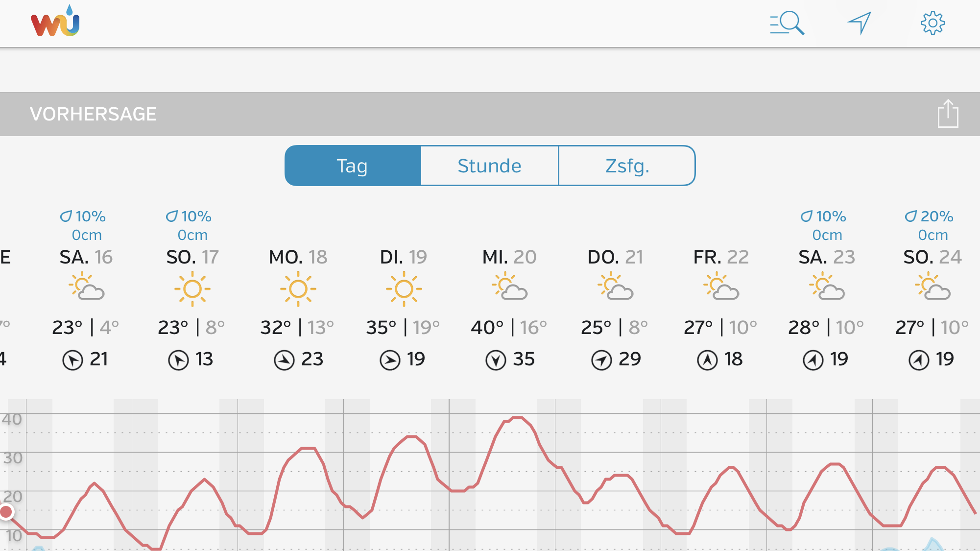Share the forecast via share icon
Viewport: 980px width, 551px height.
pos(948,114)
